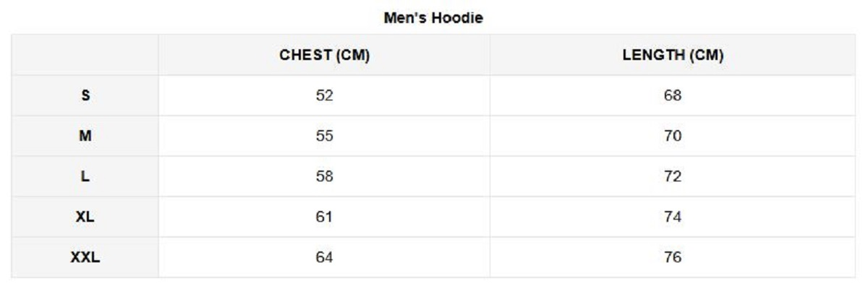
Task: Click chest value 64 for size XXL
Action: pyautogui.click(x=324, y=257)
